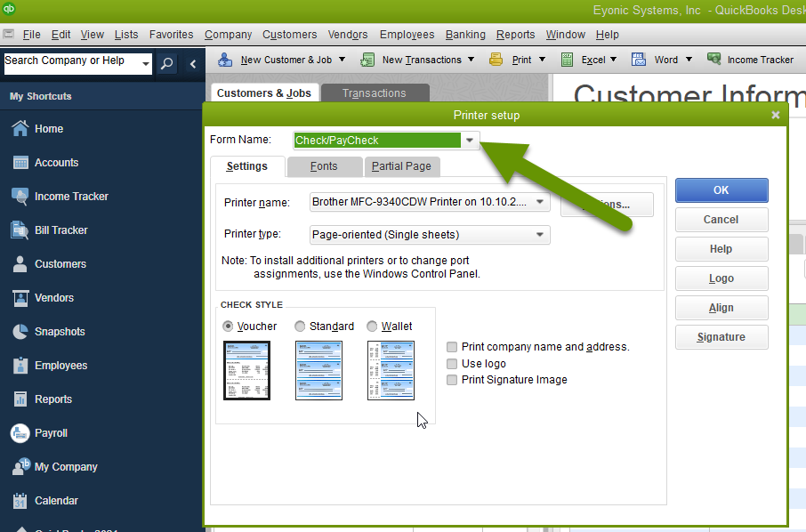The image size is (806, 532).
Task: Check the Use logo option
Action: click(x=452, y=364)
